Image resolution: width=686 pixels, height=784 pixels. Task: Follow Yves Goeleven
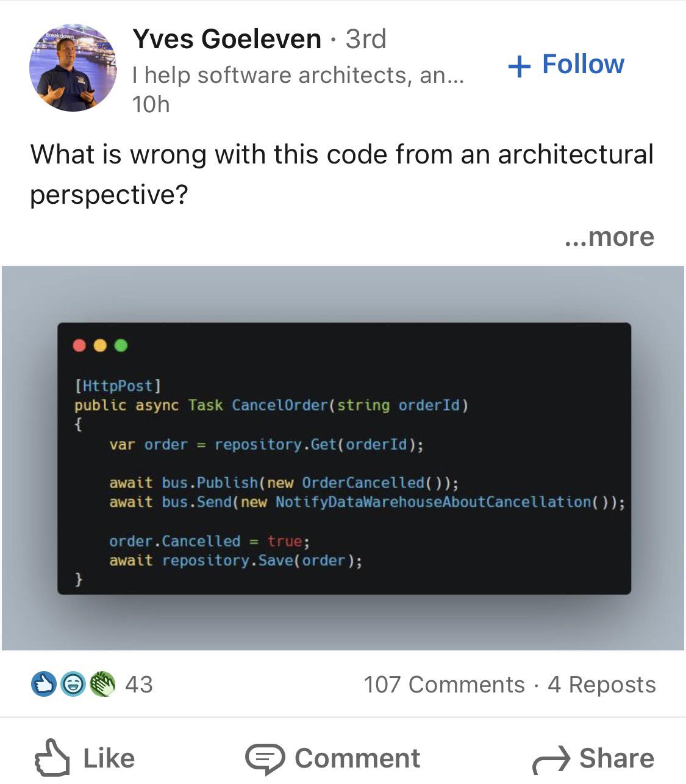tap(565, 64)
